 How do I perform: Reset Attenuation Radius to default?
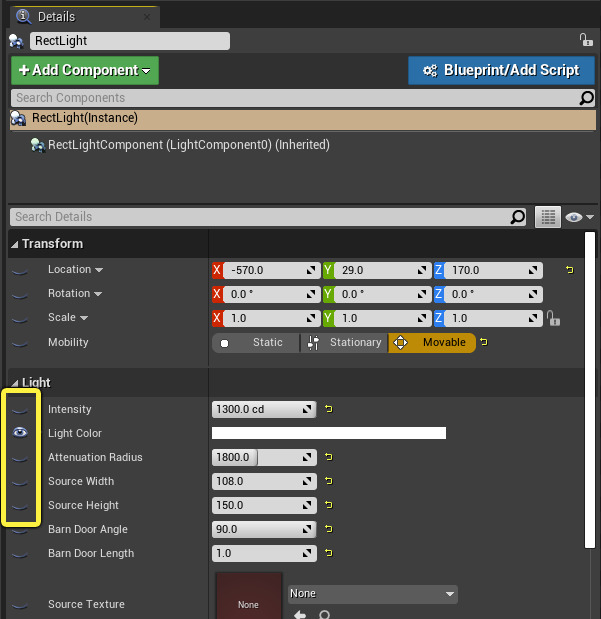(x=329, y=457)
